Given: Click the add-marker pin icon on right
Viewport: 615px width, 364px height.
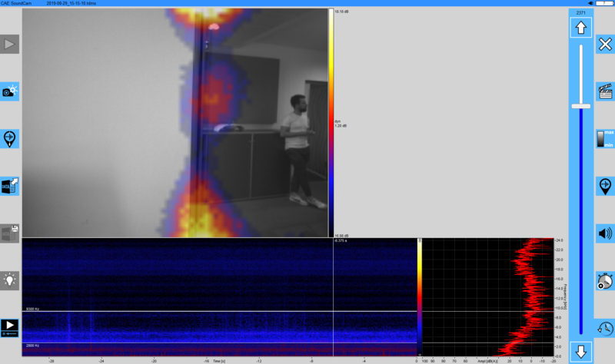Looking at the screenshot, I should pos(605,186).
